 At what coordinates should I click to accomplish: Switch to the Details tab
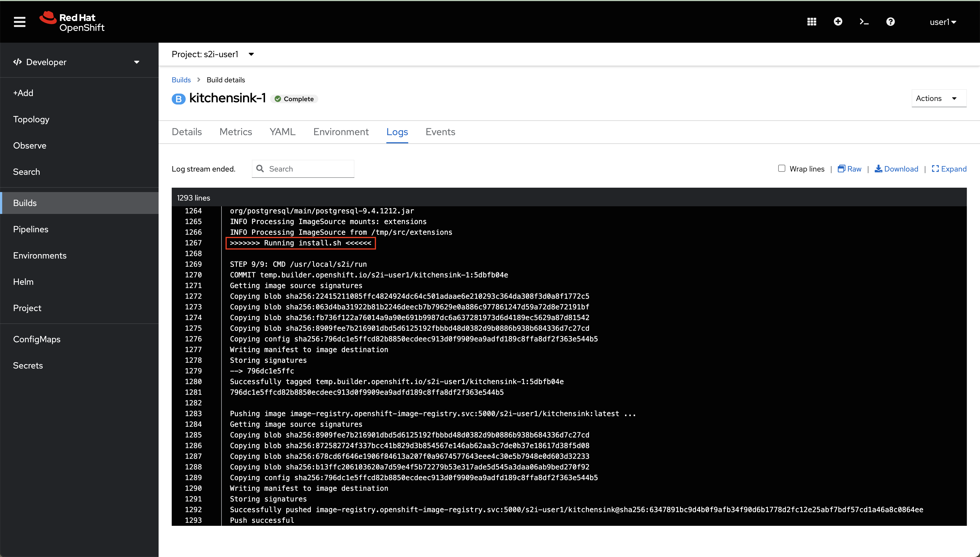187,131
